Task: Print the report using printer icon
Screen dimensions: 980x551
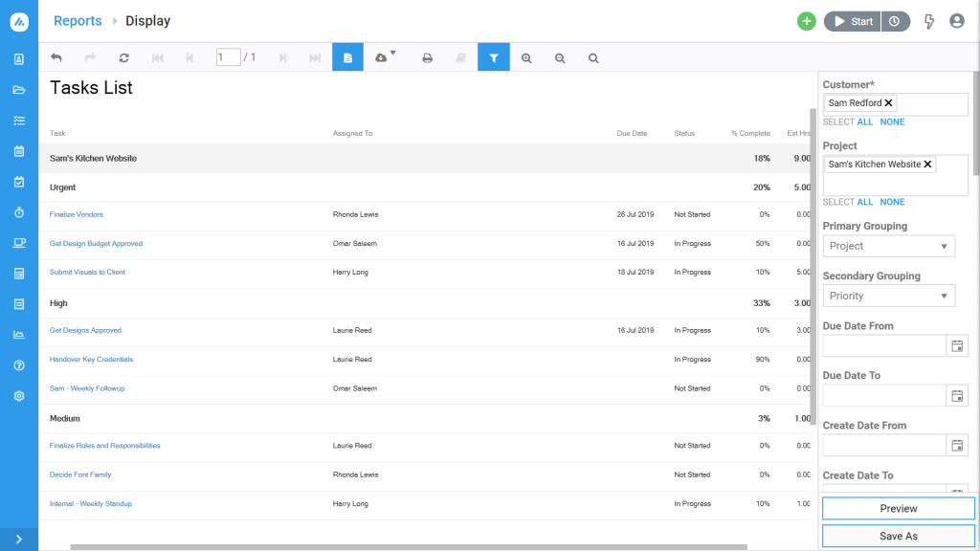Action: 428,58
